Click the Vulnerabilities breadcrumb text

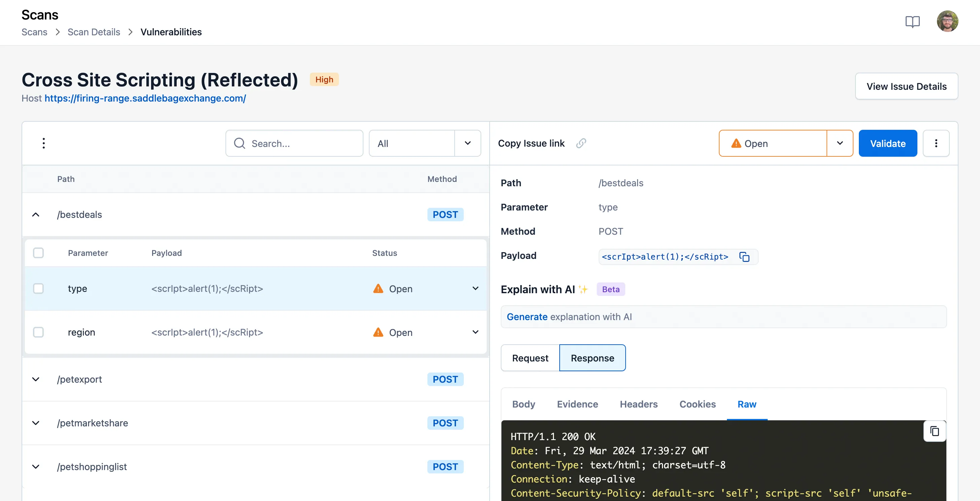tap(171, 32)
